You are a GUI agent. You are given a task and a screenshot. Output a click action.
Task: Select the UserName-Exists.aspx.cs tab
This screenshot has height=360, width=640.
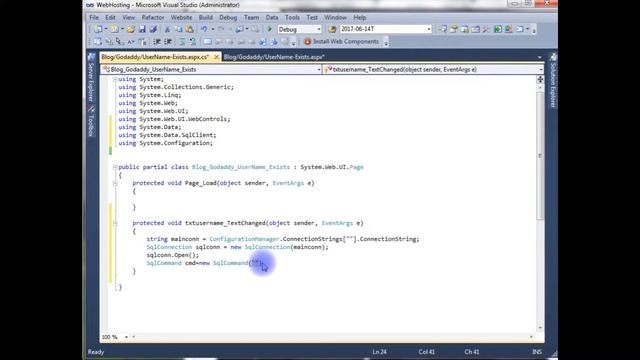click(x=155, y=57)
